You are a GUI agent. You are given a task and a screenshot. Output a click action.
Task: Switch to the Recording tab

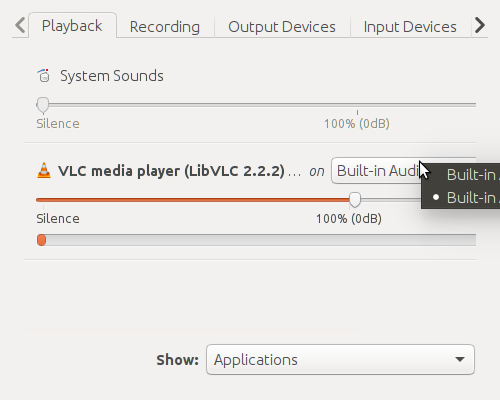pyautogui.click(x=165, y=27)
